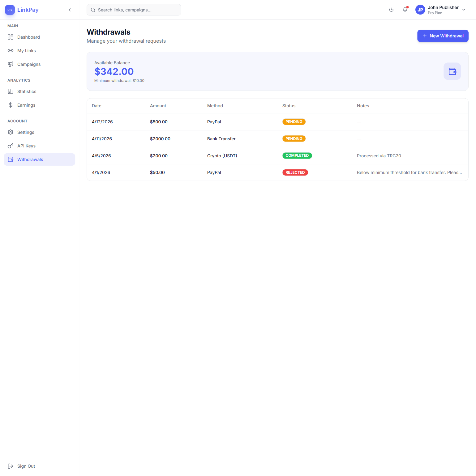The height and width of the screenshot is (476, 476).
Task: Click the Status column header
Action: [289, 106]
